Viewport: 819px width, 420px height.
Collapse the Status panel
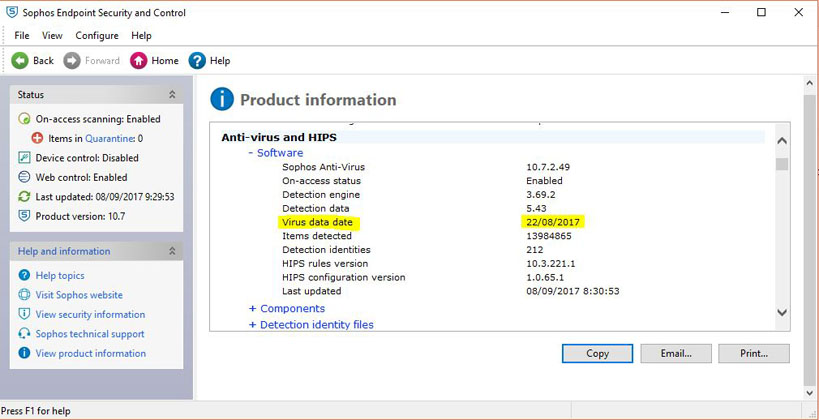[x=172, y=95]
